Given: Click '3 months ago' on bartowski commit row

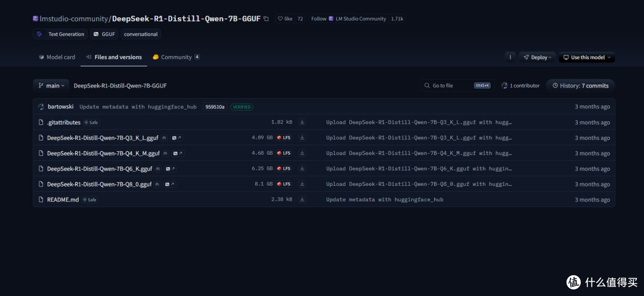Looking at the screenshot, I should 592,107.
